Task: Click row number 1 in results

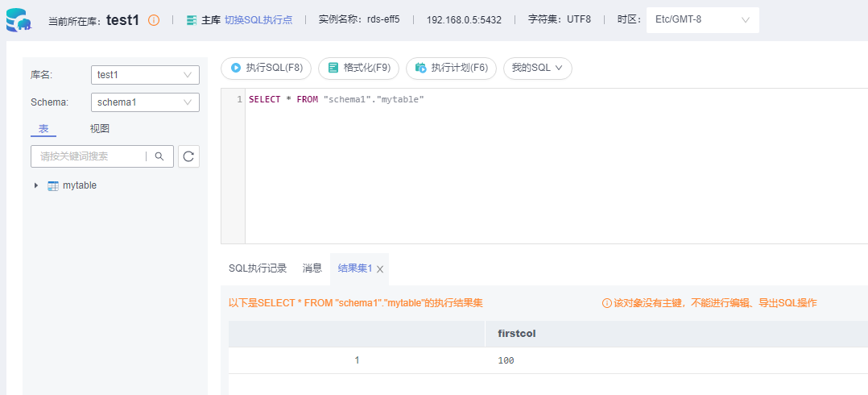Action: [357, 360]
